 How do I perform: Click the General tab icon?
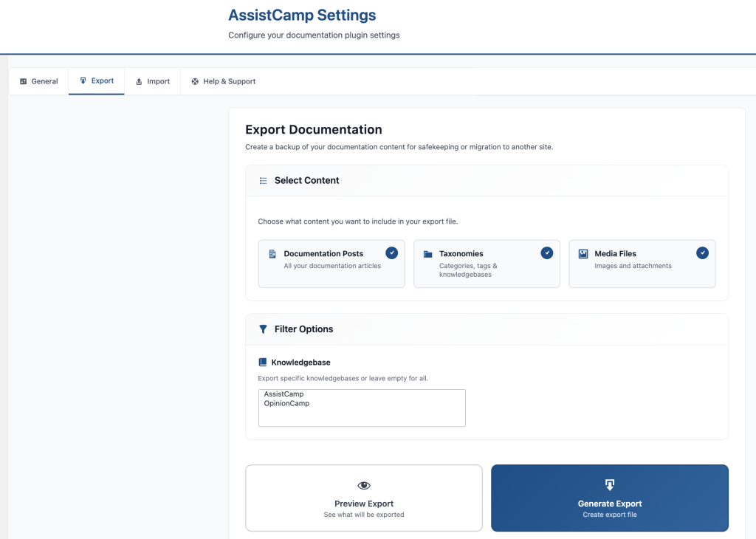click(x=24, y=81)
